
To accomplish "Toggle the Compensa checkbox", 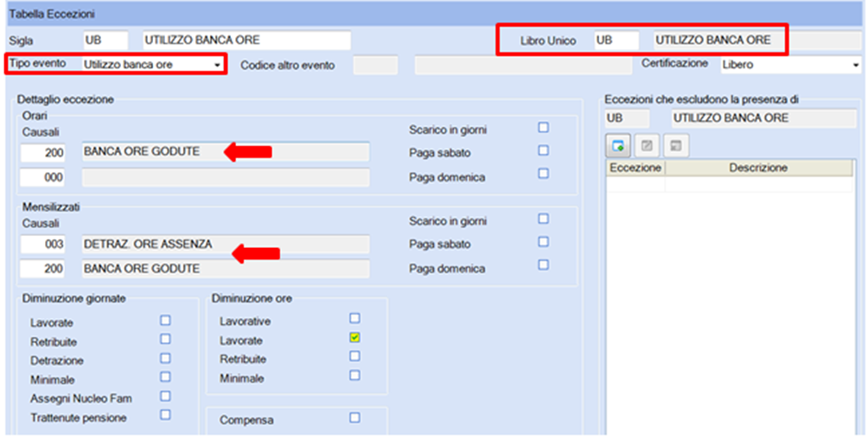I will click(x=354, y=417).
